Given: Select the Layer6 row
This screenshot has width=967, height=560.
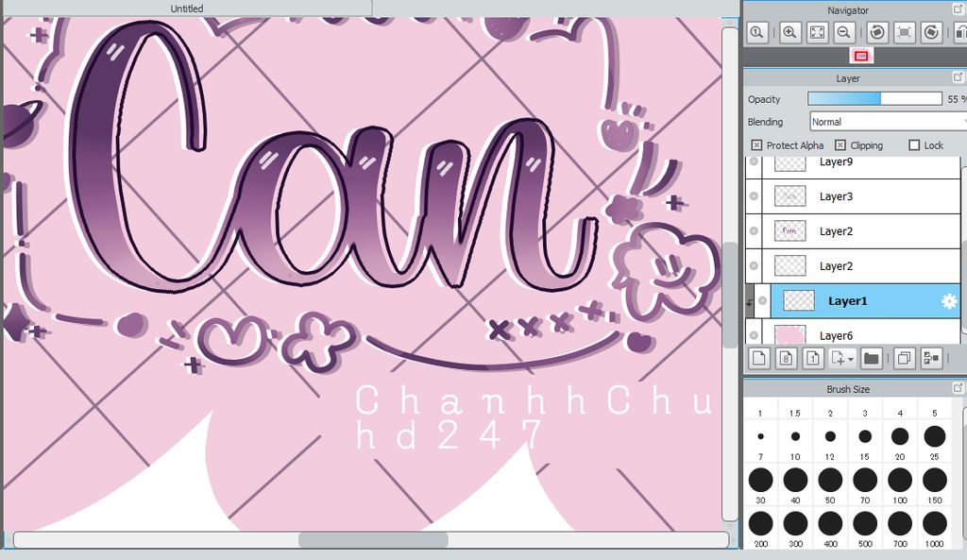Looking at the screenshot, I should pos(853,333).
